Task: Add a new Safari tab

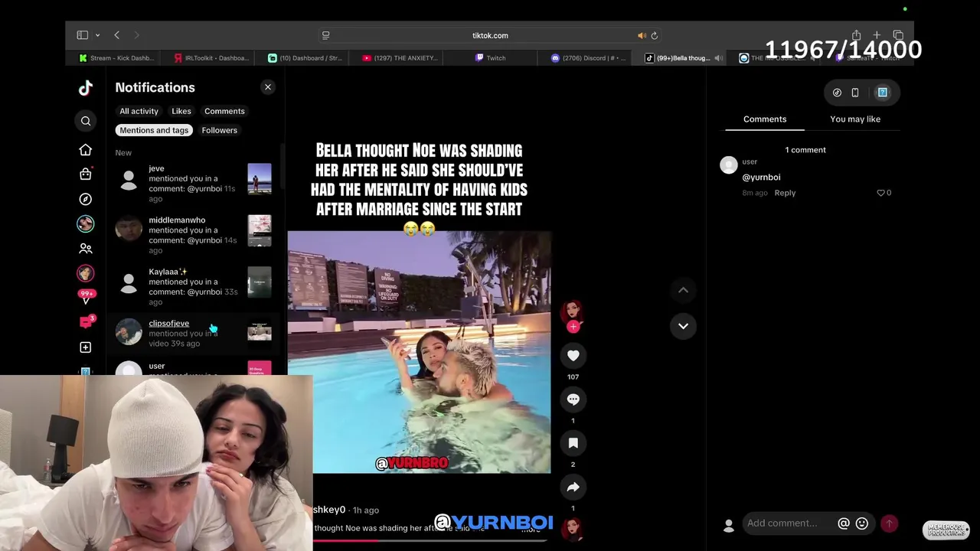Action: (877, 35)
